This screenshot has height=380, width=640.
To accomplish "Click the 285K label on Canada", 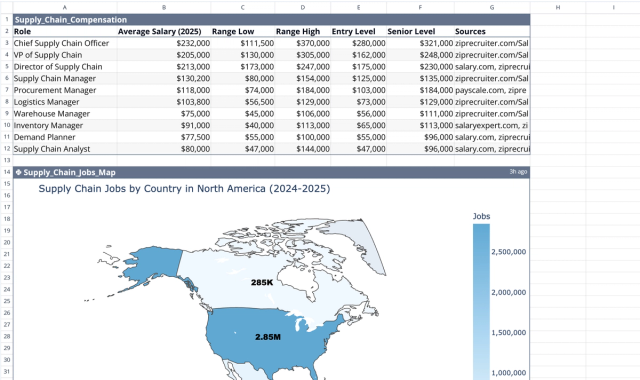I will (262, 282).
